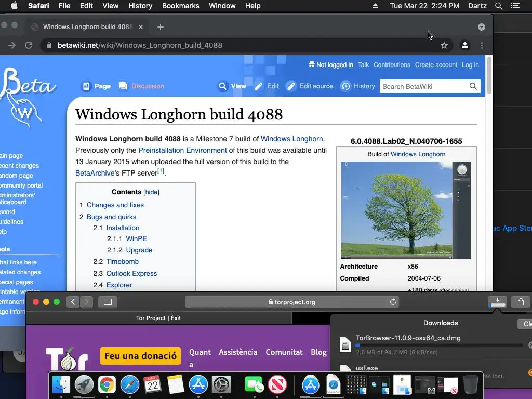This screenshot has width=532, height=399.
Task: Click the lock icon beside betawiki.net
Action: pos(49,45)
